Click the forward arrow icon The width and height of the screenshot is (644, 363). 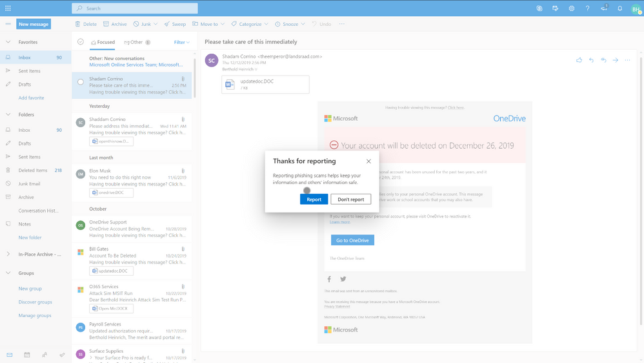(x=615, y=60)
